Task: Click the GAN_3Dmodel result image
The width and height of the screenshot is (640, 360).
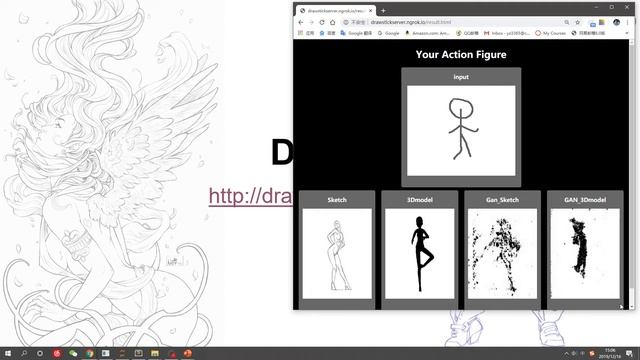Action: (585, 253)
